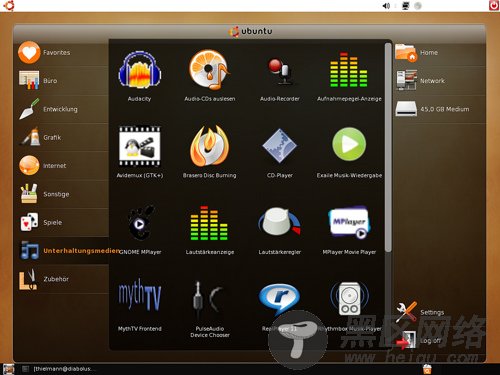
Task: Click the trash icon in bottom panel
Action: [427, 369]
